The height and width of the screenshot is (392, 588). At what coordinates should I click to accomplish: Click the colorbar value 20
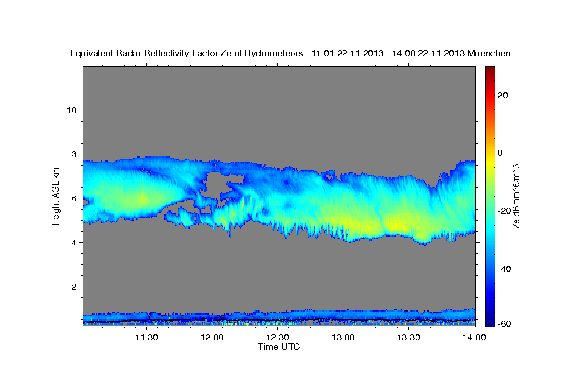[502, 95]
